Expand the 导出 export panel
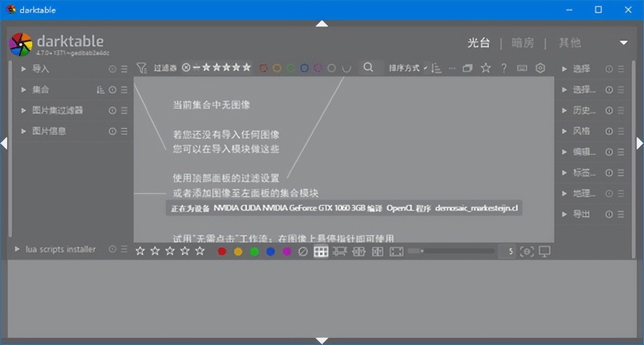644x345 pixels. click(581, 214)
